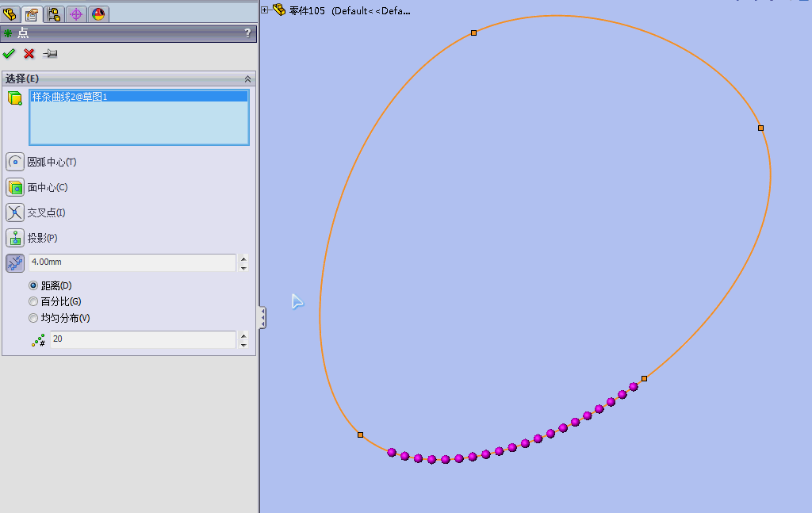
Task: Click the reference entities selection icon
Action: point(15,98)
